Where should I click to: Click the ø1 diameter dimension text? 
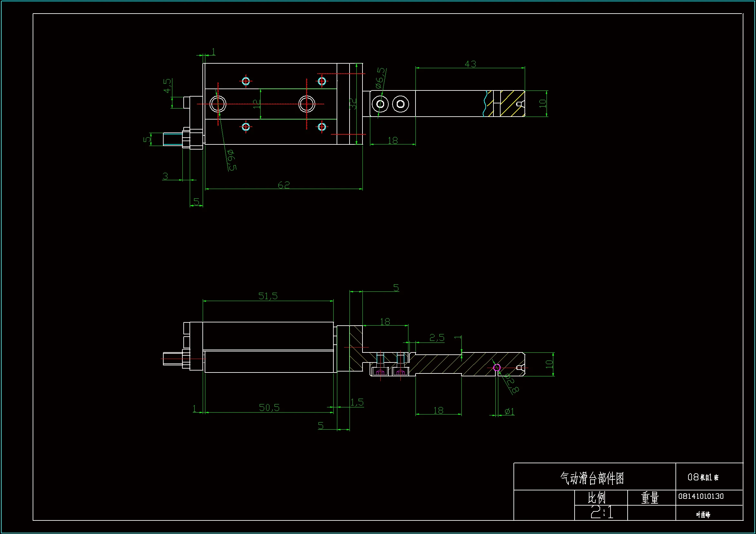[x=509, y=411]
